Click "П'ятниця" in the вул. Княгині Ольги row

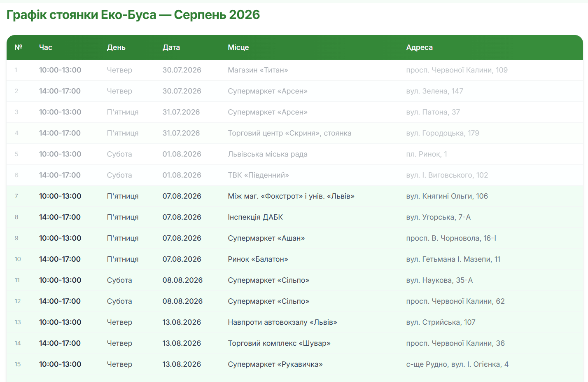(x=123, y=196)
